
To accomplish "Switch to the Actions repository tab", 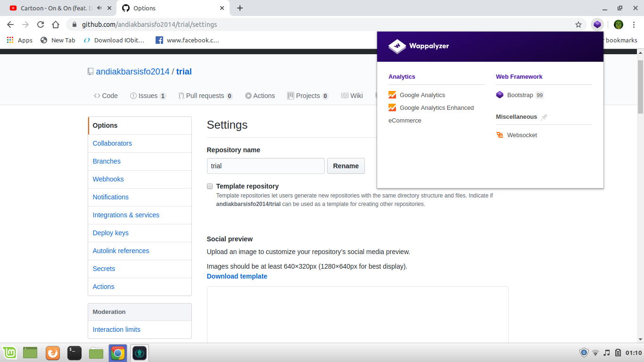I will click(260, 96).
